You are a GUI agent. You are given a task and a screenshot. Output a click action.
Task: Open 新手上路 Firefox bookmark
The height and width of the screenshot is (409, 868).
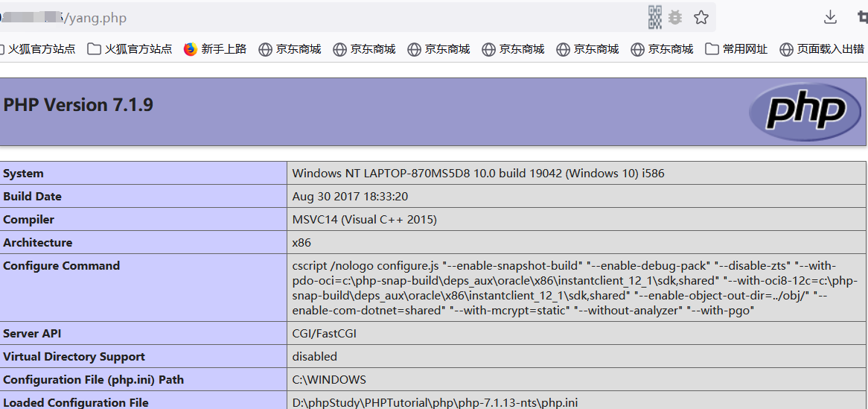coord(215,49)
